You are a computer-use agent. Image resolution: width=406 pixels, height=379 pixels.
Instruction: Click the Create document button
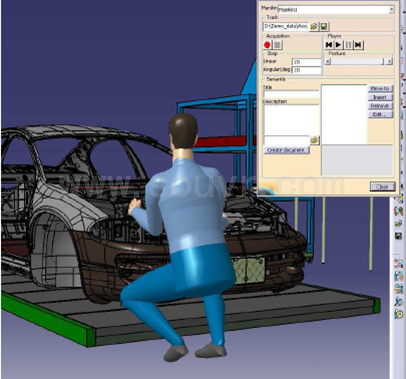(287, 150)
